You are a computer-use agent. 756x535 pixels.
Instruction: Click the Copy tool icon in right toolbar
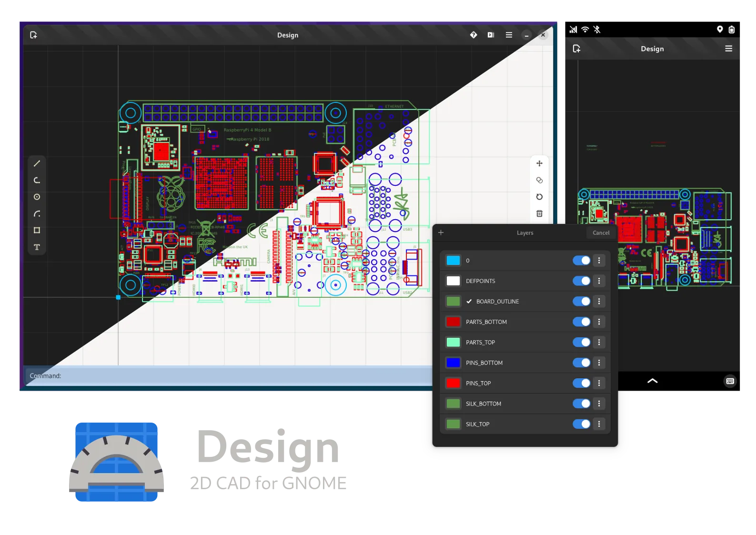[539, 180]
